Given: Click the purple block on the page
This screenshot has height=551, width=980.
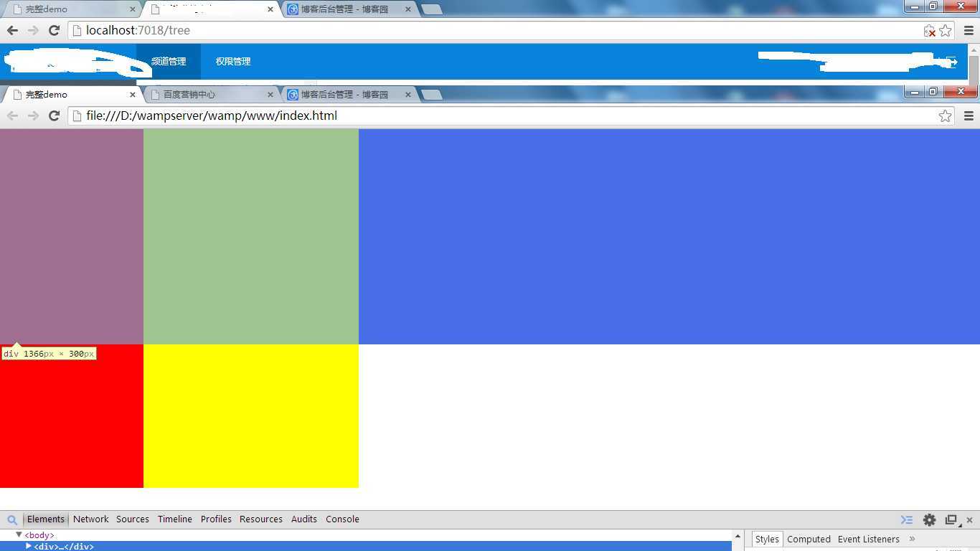Looking at the screenshot, I should tap(72, 237).
